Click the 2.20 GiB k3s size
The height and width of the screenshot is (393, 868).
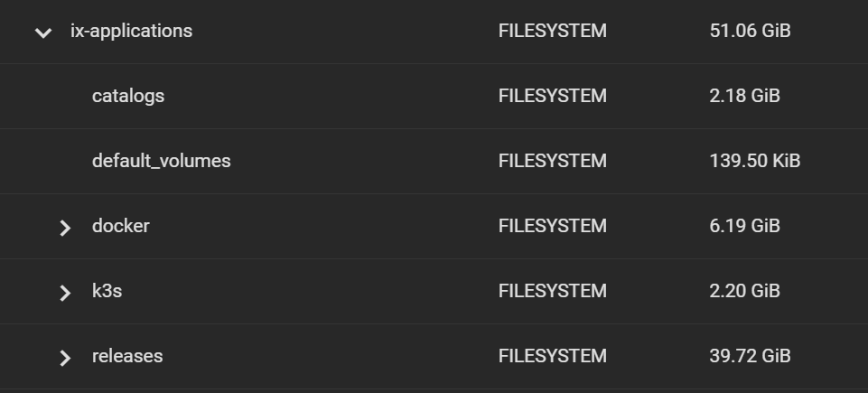pyautogui.click(x=744, y=291)
